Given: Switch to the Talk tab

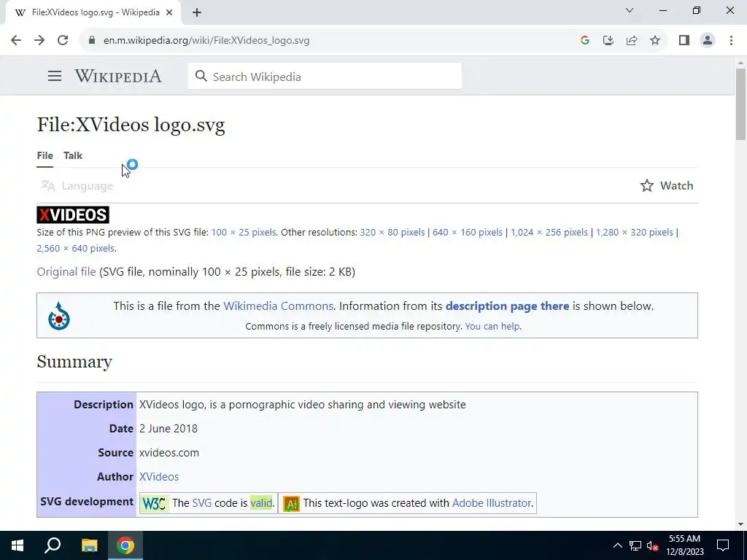Looking at the screenshot, I should coord(73,156).
